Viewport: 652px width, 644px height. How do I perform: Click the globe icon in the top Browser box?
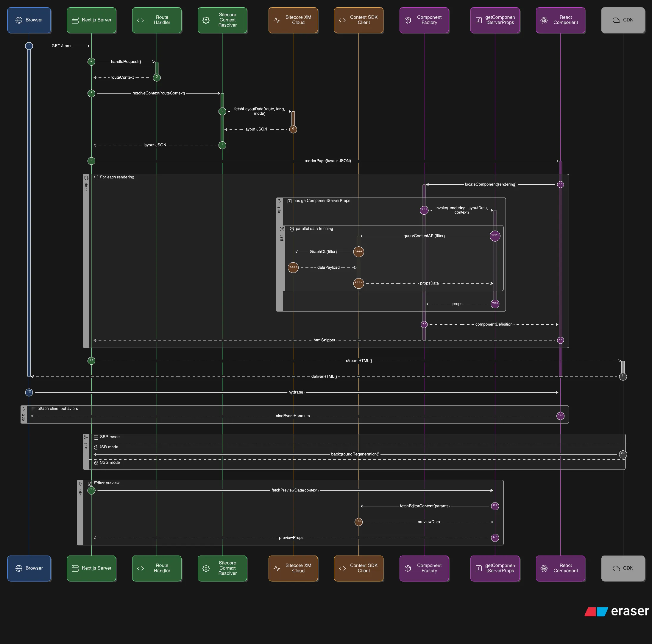tap(19, 20)
